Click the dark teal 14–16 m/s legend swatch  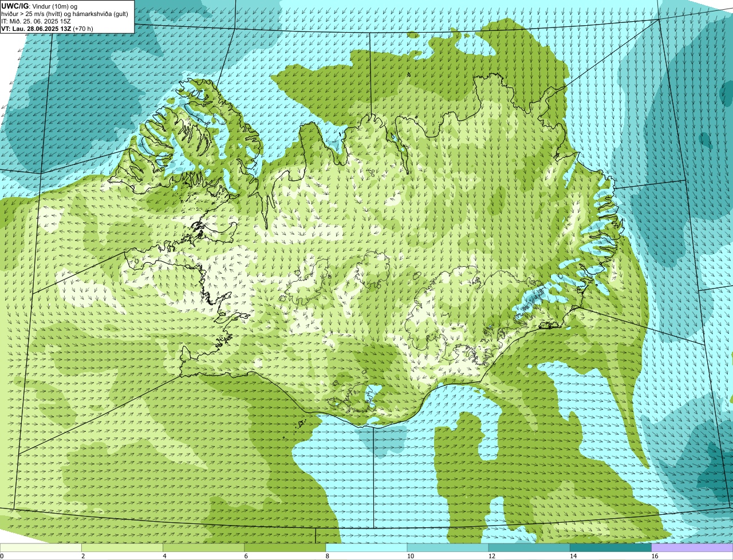(610, 548)
